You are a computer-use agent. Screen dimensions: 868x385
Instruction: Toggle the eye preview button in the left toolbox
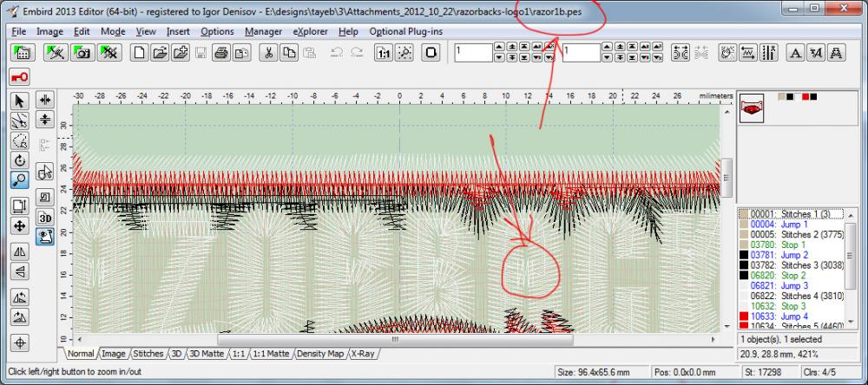(x=45, y=237)
